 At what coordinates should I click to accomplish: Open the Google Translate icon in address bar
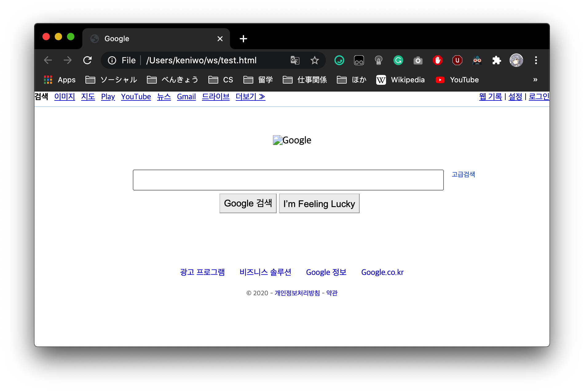(x=295, y=60)
